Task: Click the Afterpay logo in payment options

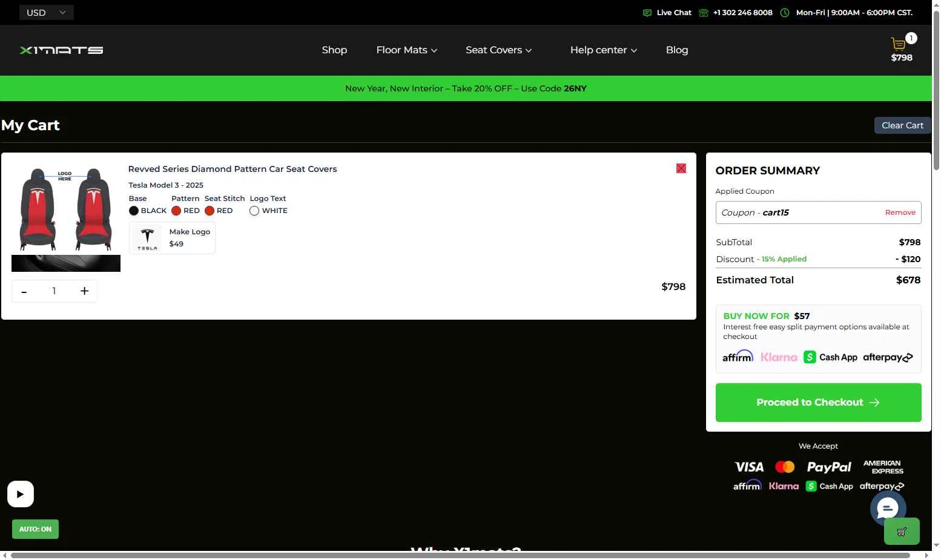Action: [x=888, y=357]
